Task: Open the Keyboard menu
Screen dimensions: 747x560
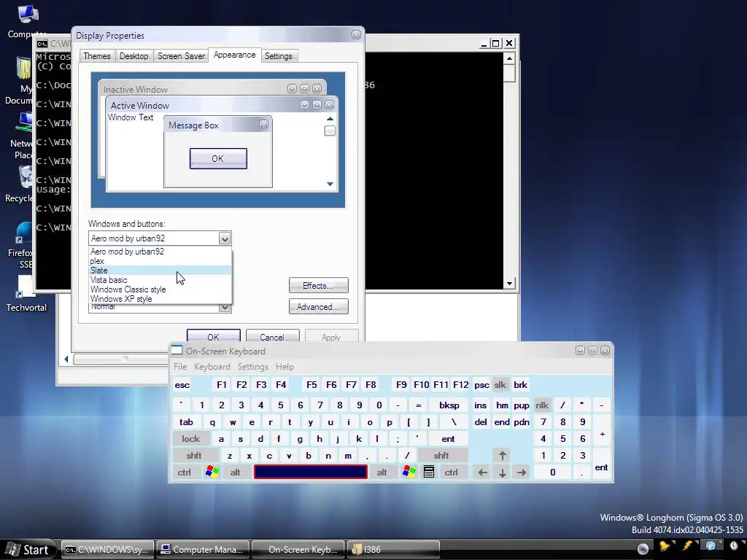Action: click(x=212, y=367)
